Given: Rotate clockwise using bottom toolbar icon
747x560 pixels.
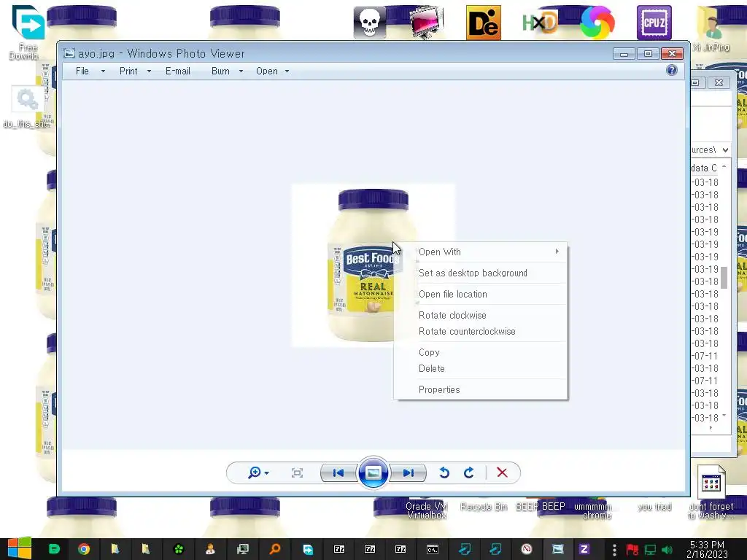Looking at the screenshot, I should coord(469,472).
